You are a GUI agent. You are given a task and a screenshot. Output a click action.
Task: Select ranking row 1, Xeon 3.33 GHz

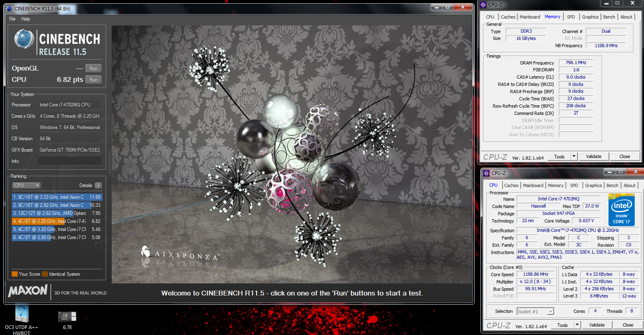(x=57, y=197)
